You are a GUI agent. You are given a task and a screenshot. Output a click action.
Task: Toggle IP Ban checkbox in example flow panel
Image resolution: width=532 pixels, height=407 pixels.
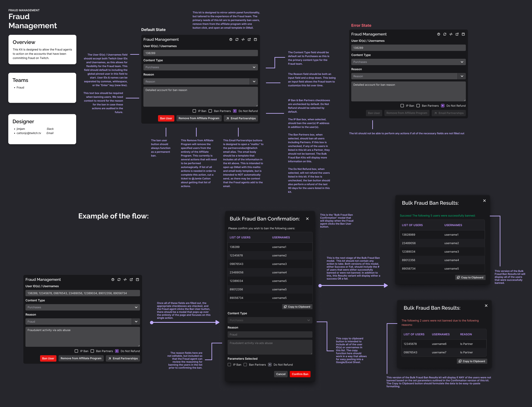(x=76, y=351)
